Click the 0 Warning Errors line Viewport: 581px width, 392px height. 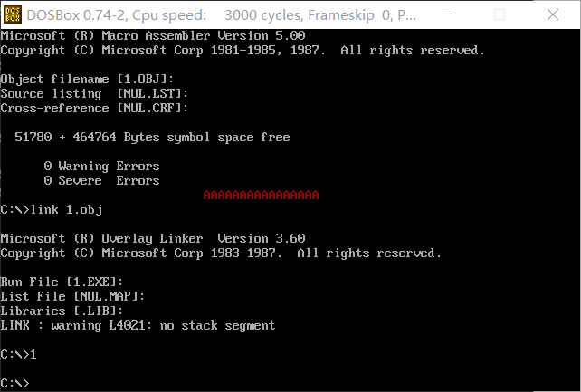click(x=101, y=167)
